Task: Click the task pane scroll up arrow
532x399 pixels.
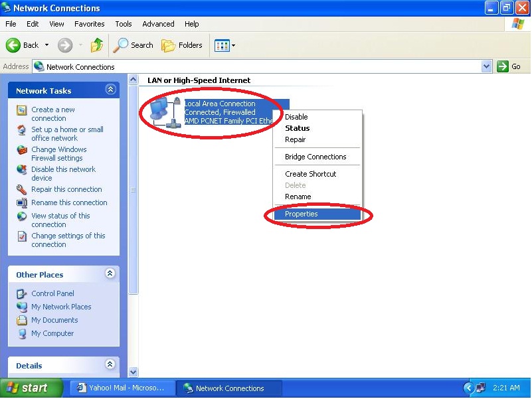Action: click(133, 80)
